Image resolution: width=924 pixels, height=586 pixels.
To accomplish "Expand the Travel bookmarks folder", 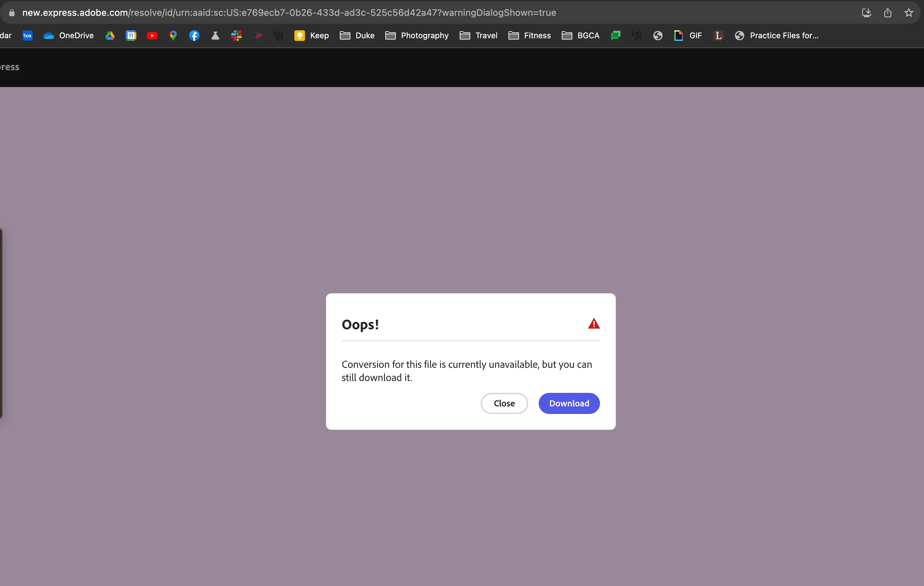I will pyautogui.click(x=478, y=35).
